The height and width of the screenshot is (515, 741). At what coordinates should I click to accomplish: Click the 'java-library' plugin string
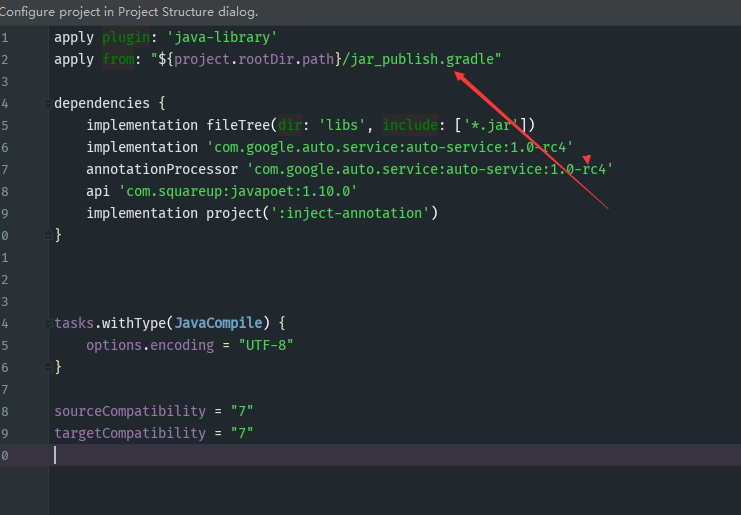click(222, 37)
